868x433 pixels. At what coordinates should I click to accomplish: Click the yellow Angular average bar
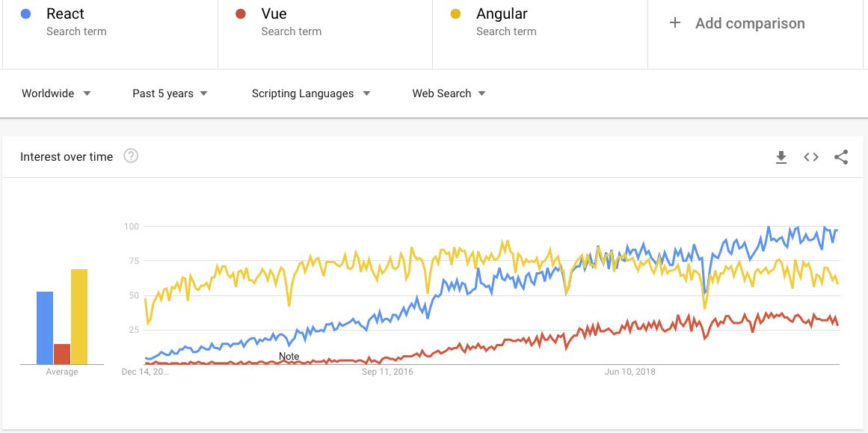click(x=79, y=317)
